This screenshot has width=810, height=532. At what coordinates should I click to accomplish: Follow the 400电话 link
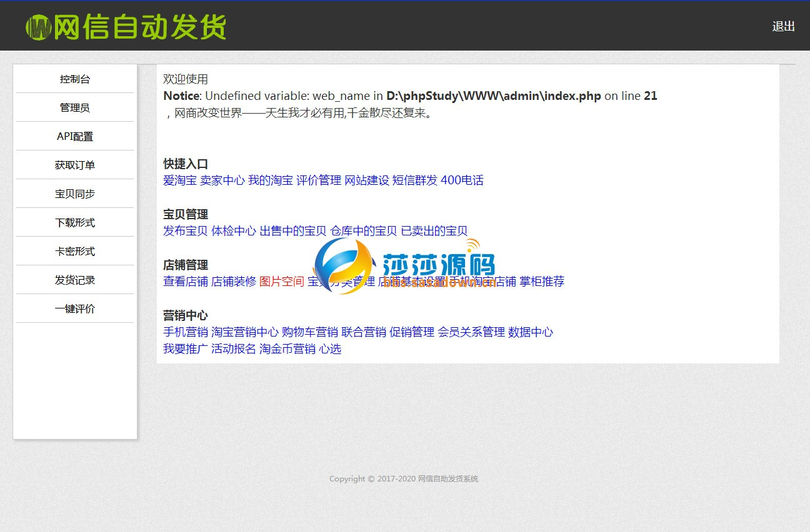[462, 180]
